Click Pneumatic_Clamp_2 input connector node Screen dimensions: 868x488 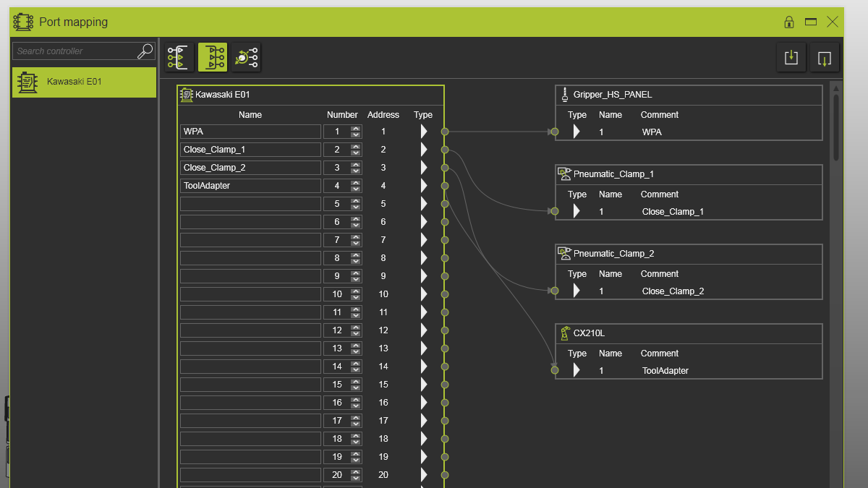tap(555, 291)
